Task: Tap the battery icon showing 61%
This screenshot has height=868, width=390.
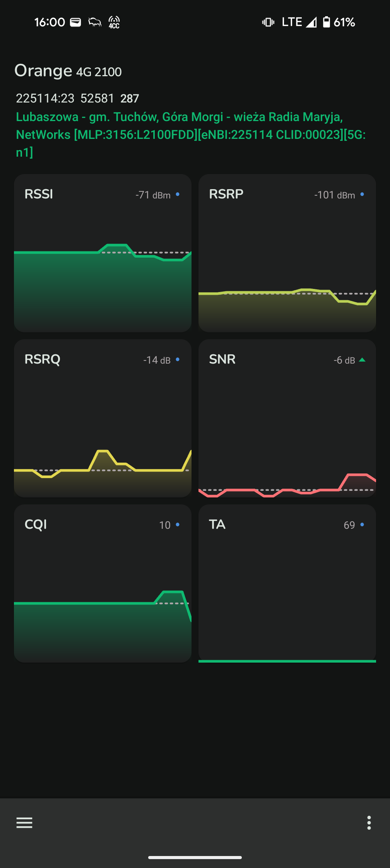Action: coord(327,22)
